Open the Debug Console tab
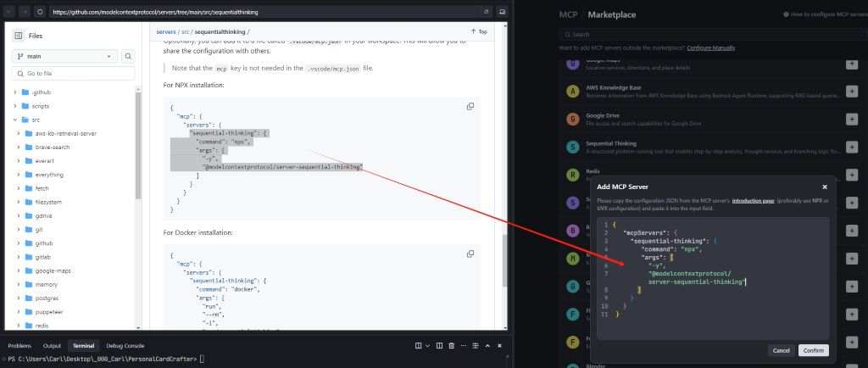The height and width of the screenshot is (368, 868). (125, 346)
